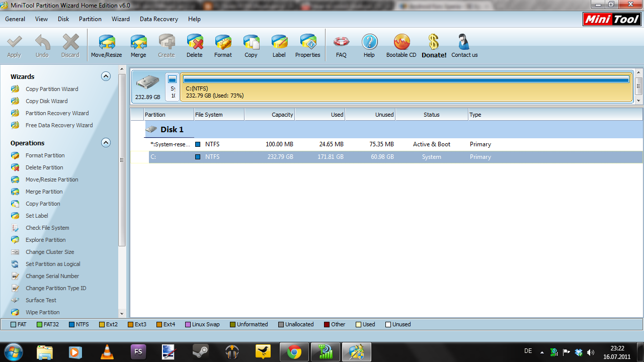
Task: Click Check File System operation
Action: coord(47,228)
